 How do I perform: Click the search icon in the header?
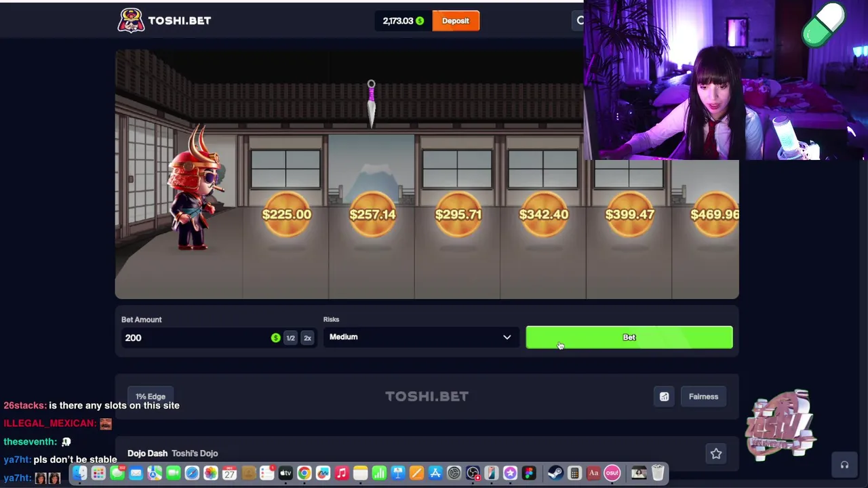click(580, 21)
